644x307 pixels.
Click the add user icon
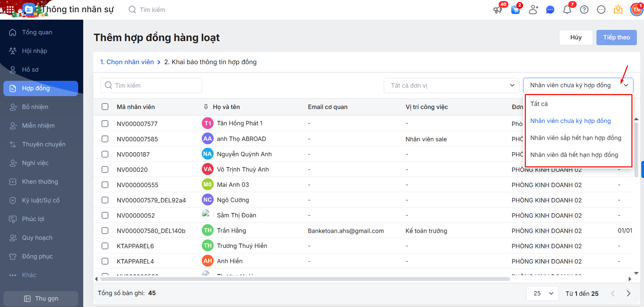click(533, 10)
